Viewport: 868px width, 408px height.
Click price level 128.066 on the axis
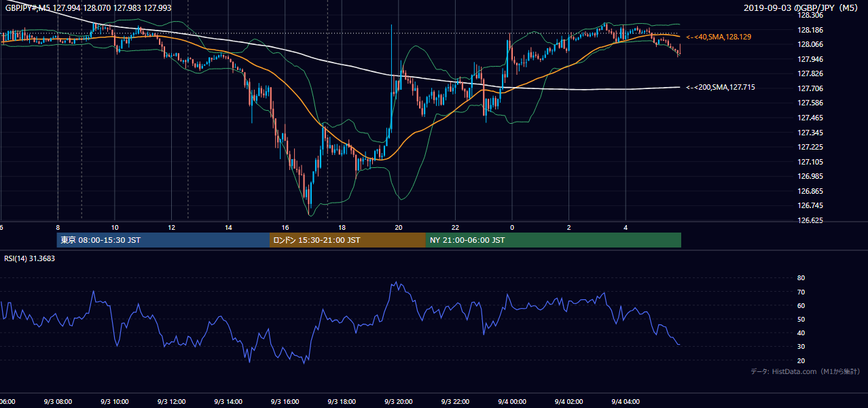810,44
